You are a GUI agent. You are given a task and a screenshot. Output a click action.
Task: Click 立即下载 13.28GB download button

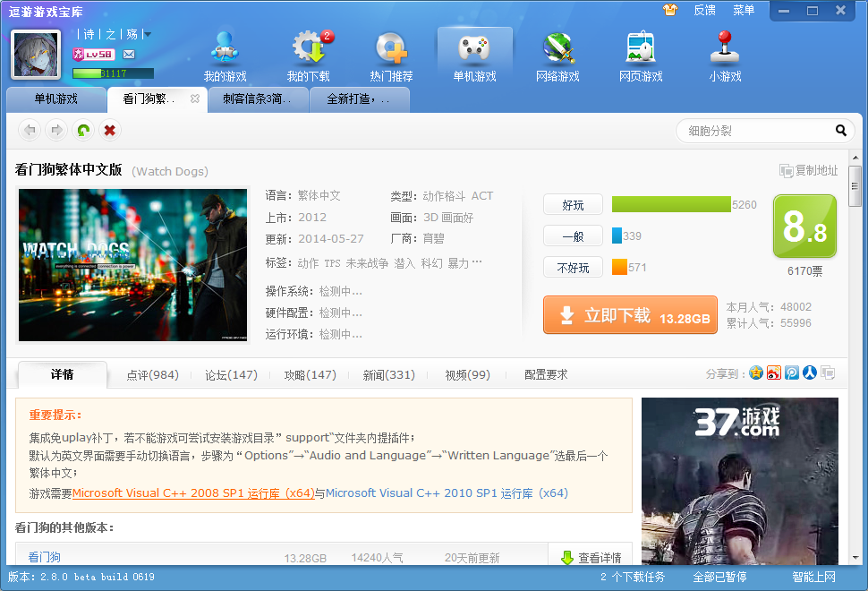point(630,314)
